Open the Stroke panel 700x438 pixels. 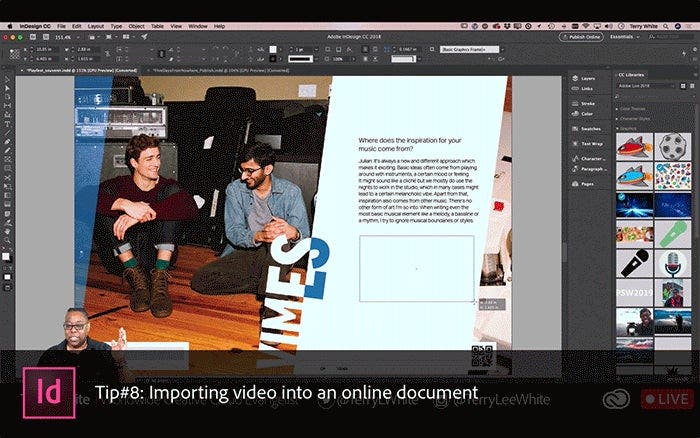point(586,102)
